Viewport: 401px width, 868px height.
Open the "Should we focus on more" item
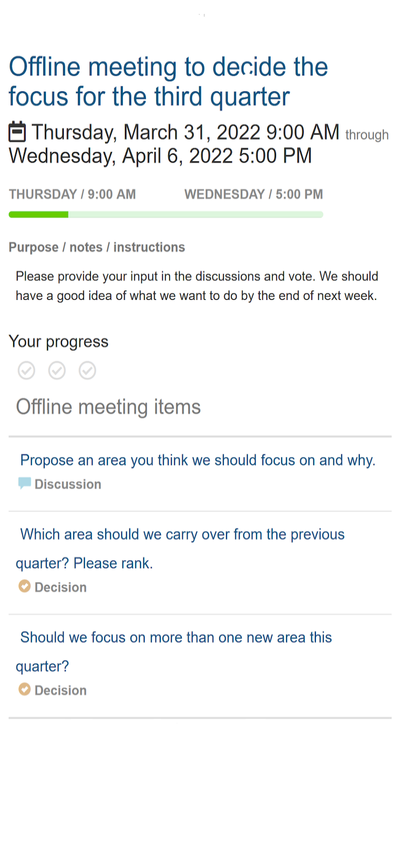point(176,638)
